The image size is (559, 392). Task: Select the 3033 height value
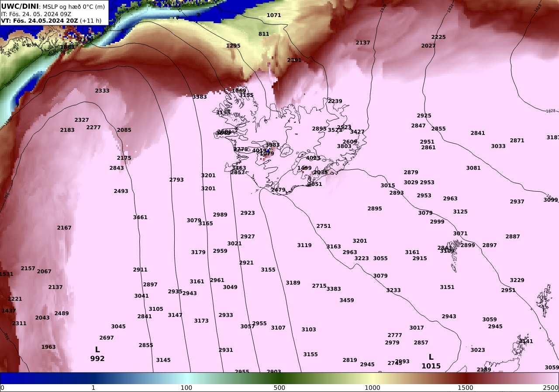pyautogui.click(x=498, y=146)
